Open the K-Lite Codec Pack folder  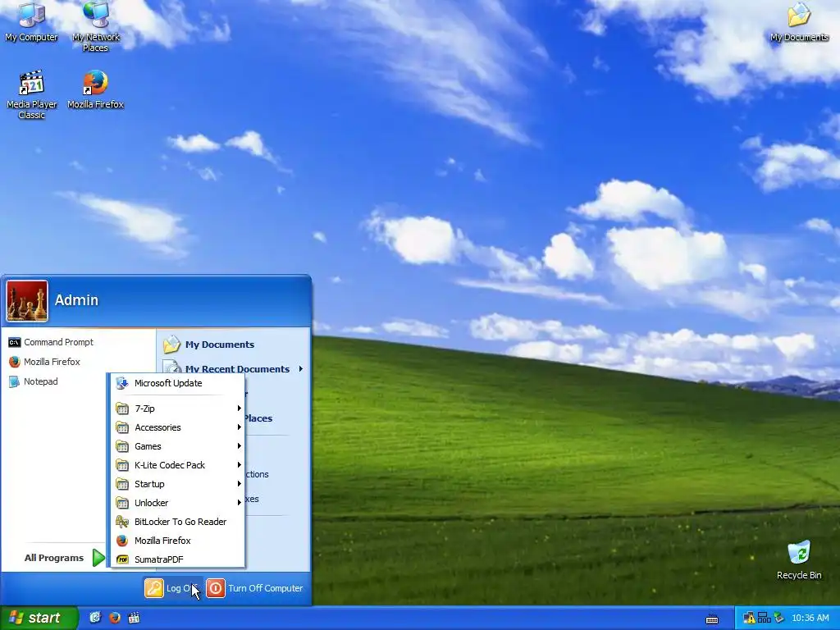pyautogui.click(x=177, y=465)
